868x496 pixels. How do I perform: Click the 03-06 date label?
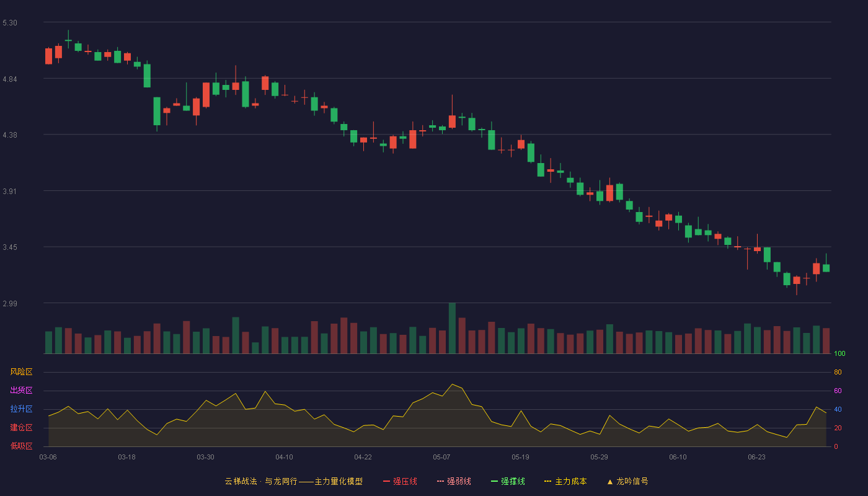(x=48, y=457)
